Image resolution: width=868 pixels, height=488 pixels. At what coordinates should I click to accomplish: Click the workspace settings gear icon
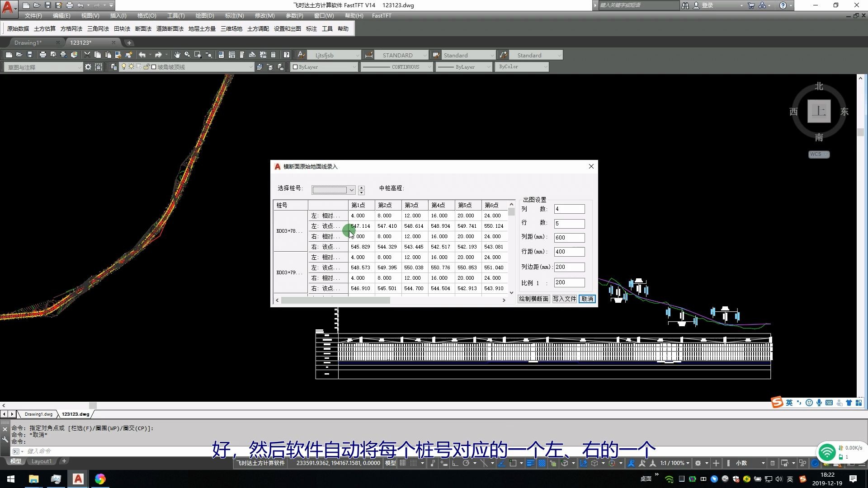[x=88, y=67]
